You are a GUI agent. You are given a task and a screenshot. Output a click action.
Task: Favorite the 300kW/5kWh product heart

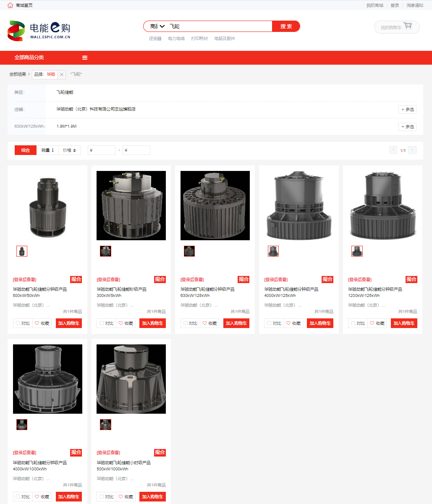click(120, 323)
